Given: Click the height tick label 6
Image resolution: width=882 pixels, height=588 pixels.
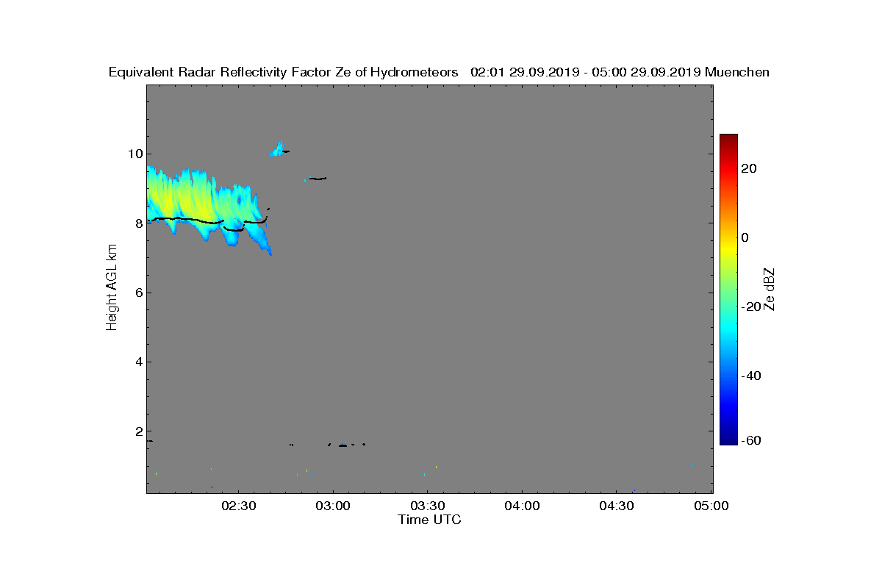Looking at the screenshot, I should 137,293.
